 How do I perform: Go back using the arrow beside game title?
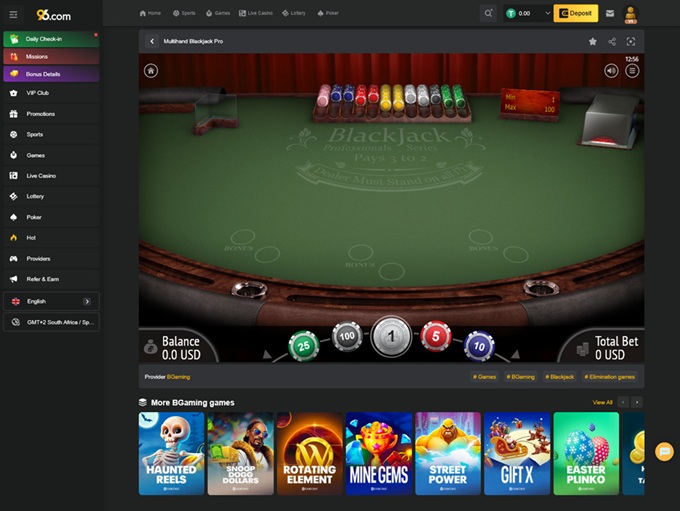click(x=152, y=42)
